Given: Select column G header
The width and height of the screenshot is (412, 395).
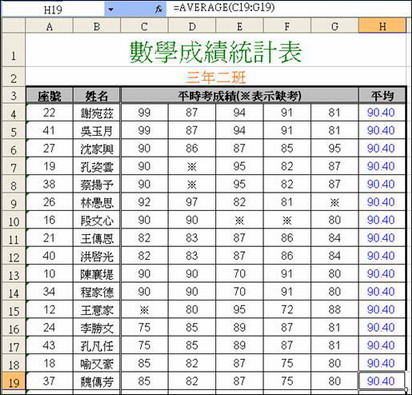Looking at the screenshot, I should pos(334,27).
